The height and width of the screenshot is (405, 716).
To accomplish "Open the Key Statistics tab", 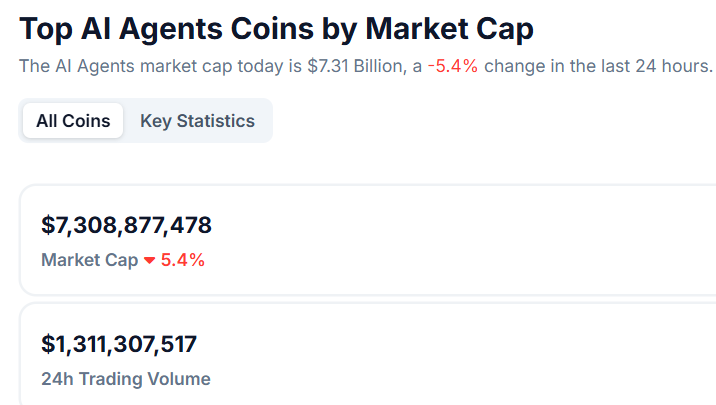I will coord(197,121).
